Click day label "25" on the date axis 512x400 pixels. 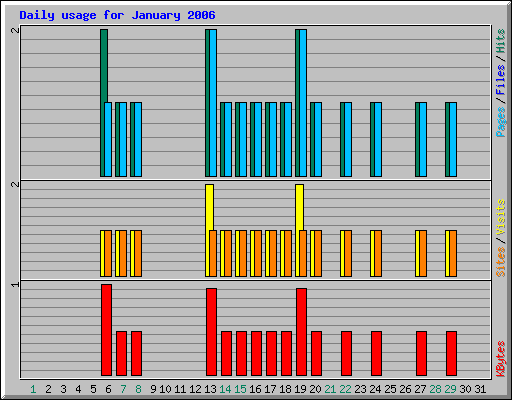pos(390,389)
